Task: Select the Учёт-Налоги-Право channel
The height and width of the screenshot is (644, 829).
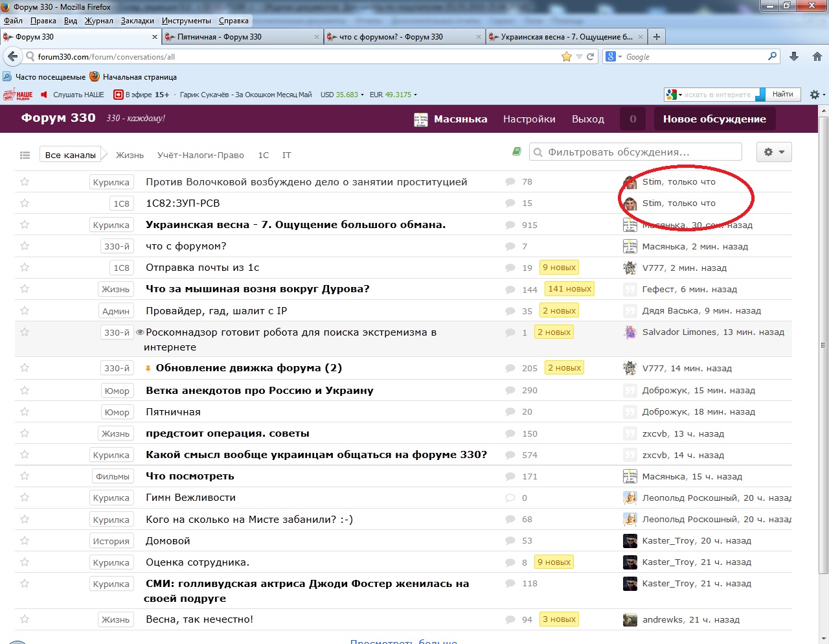Action: pyautogui.click(x=201, y=155)
